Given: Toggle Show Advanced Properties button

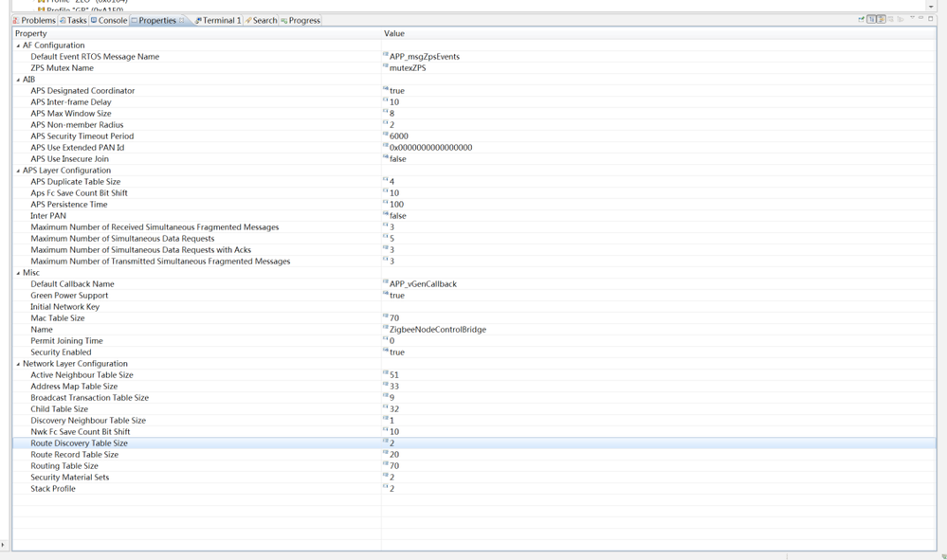Looking at the screenshot, I should tap(882, 19).
